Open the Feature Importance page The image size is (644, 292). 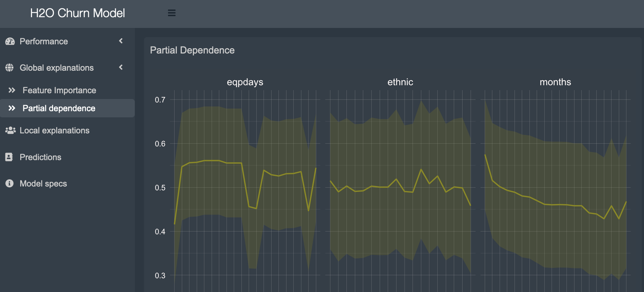pos(59,90)
